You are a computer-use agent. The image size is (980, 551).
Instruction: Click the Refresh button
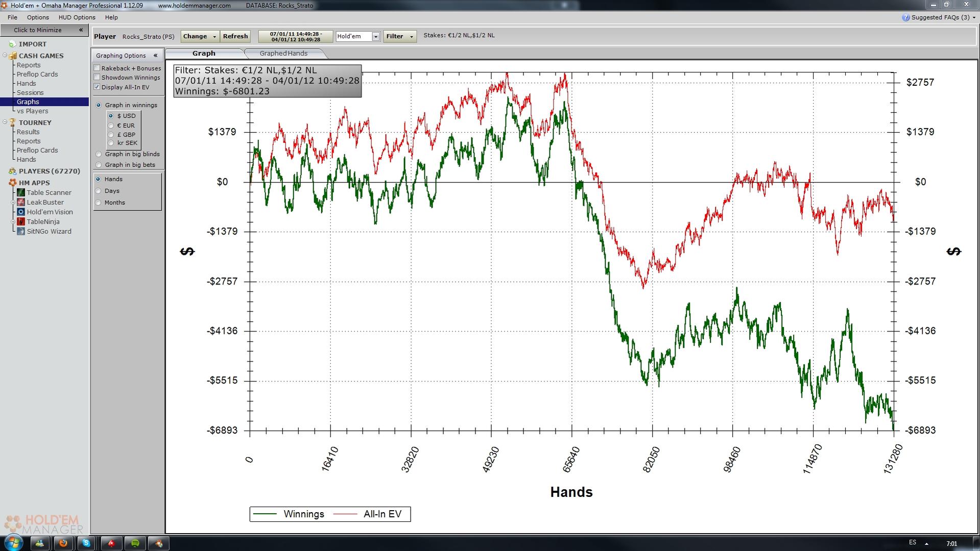[235, 37]
